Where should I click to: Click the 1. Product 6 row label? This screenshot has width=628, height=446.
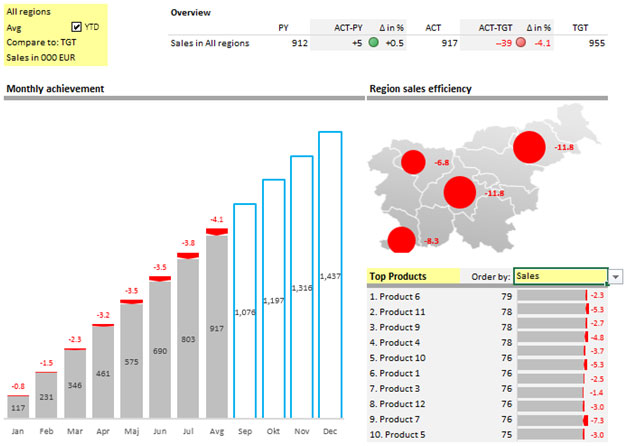pos(395,297)
